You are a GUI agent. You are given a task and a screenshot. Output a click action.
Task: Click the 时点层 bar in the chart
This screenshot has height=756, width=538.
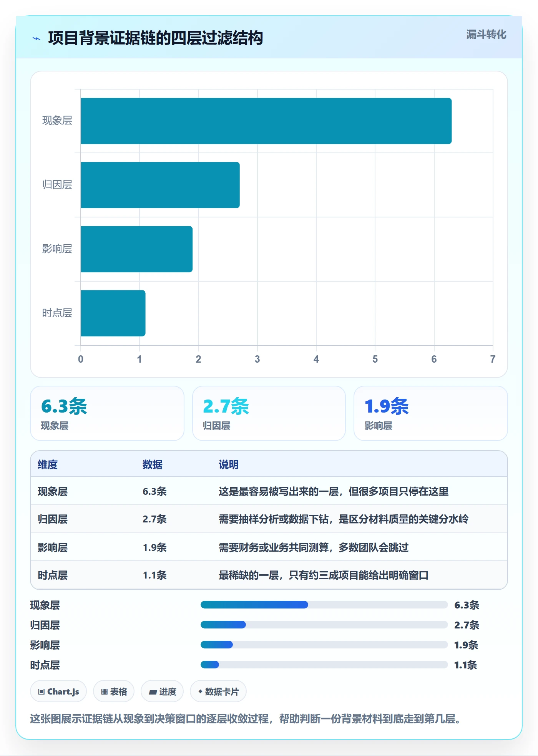click(x=113, y=313)
